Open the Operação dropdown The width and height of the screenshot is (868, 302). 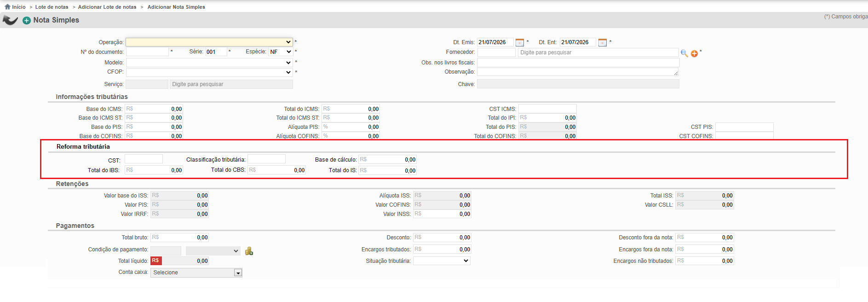209,42
